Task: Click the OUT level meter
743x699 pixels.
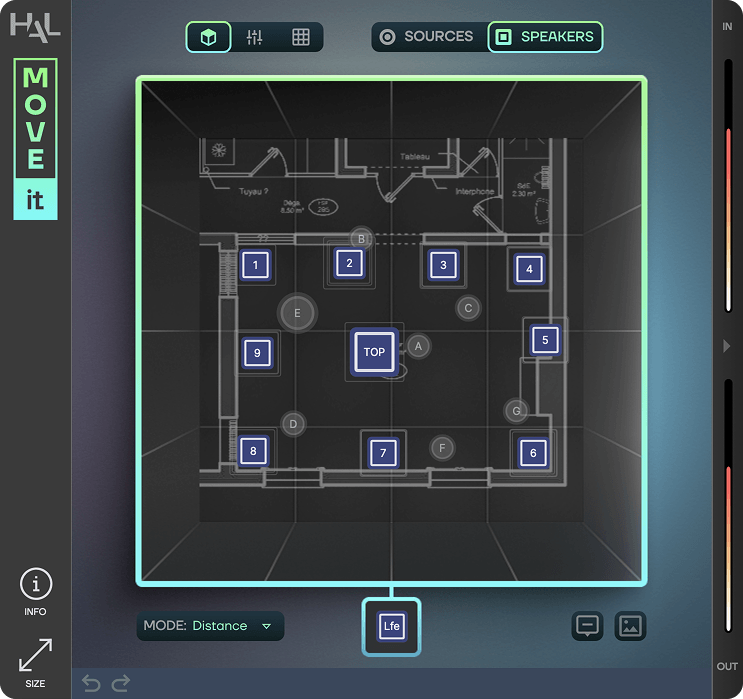Action: [728, 506]
